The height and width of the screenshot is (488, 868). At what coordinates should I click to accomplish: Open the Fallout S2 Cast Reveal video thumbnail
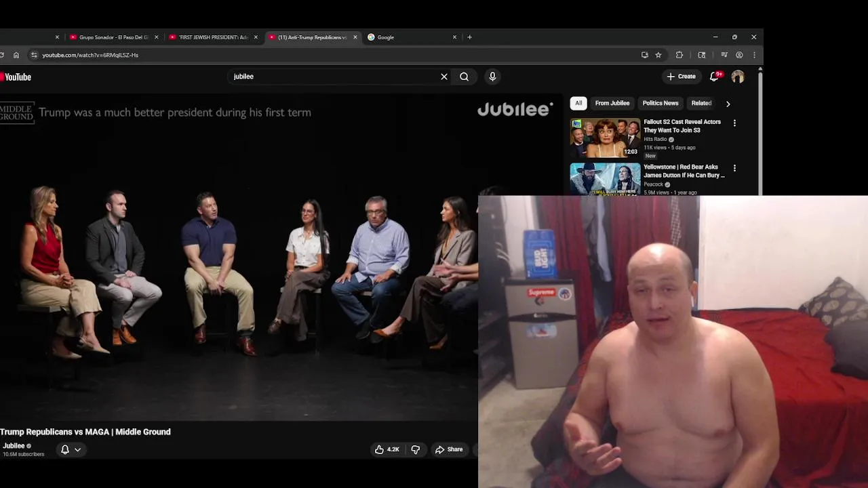(x=605, y=138)
